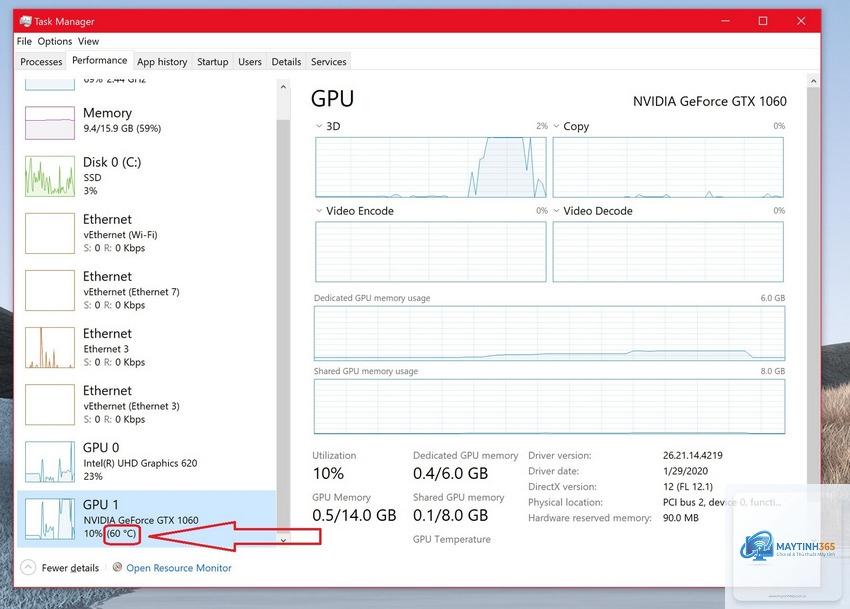850x609 pixels.
Task: Click the driver version '26.21.14.4219'
Action: point(692,456)
